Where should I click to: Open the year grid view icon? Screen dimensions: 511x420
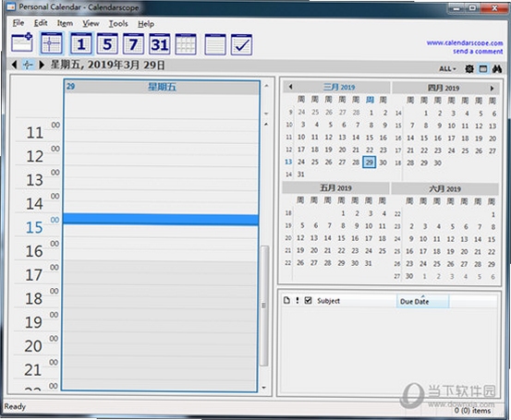click(x=186, y=43)
